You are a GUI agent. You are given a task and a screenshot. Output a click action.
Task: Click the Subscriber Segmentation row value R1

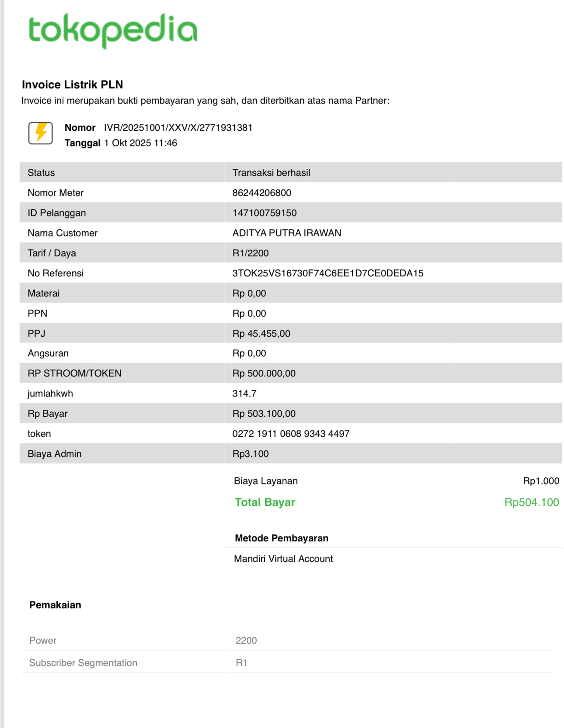[241, 663]
